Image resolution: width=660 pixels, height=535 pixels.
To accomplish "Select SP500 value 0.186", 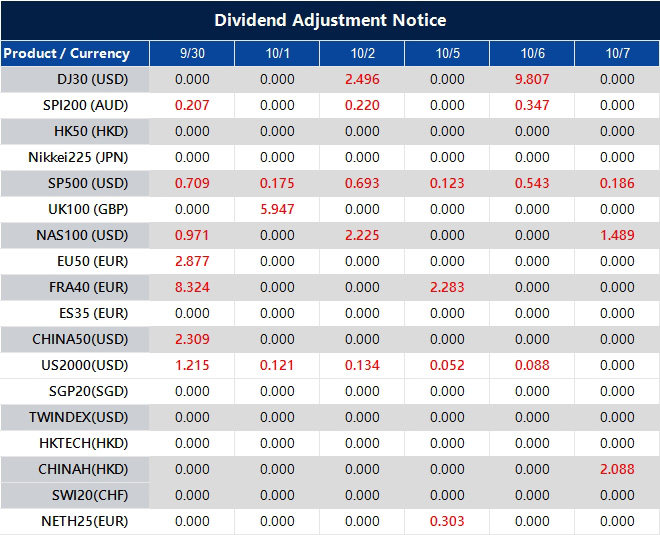I will click(617, 184).
